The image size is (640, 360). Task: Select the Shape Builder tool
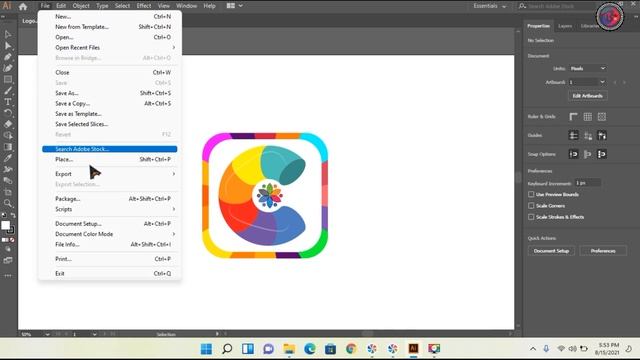(8, 136)
